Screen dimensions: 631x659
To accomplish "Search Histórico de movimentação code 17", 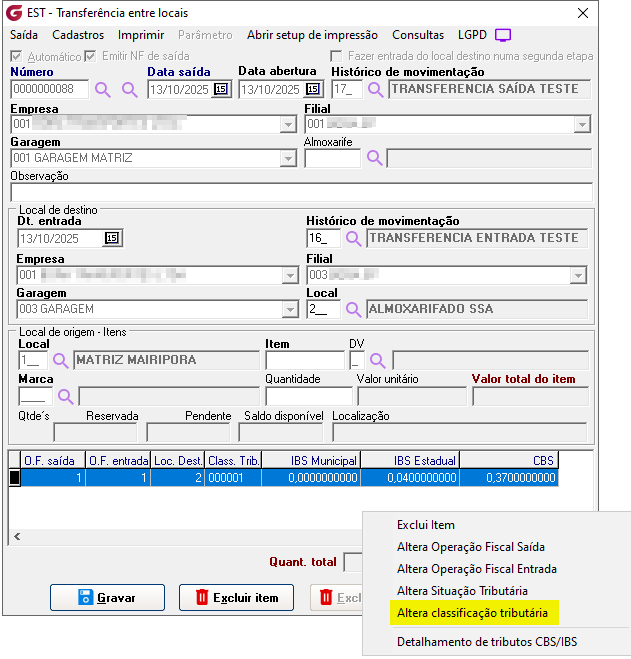I will coord(375,90).
